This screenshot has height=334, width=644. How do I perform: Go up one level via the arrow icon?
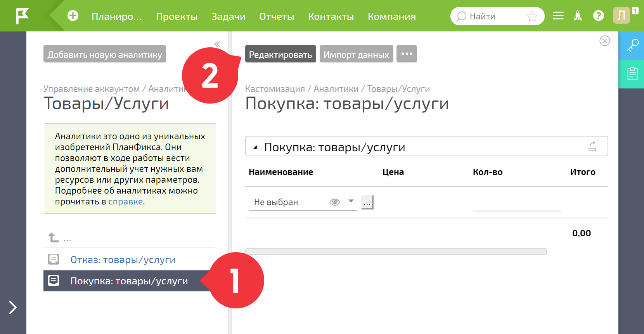coord(54,237)
